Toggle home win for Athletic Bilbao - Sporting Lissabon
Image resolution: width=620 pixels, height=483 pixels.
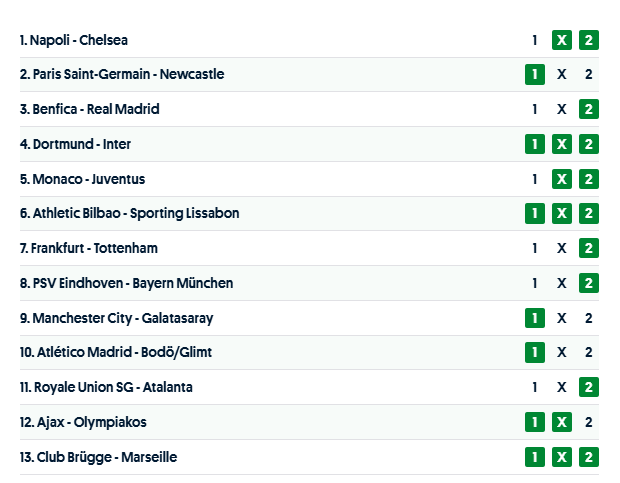(535, 214)
